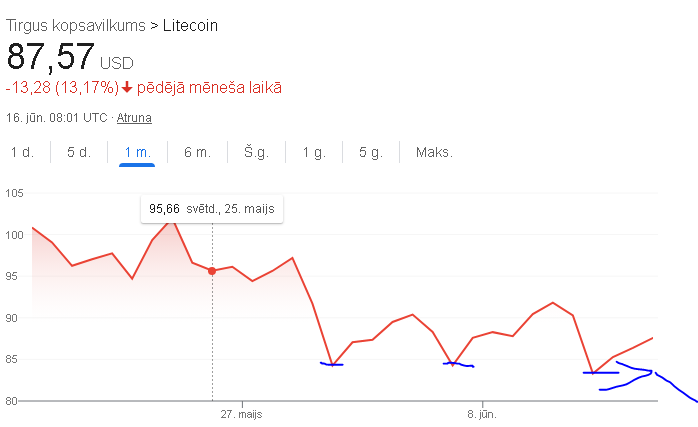
Task: Click the 8. jūn. axis label
Action: [x=482, y=414]
